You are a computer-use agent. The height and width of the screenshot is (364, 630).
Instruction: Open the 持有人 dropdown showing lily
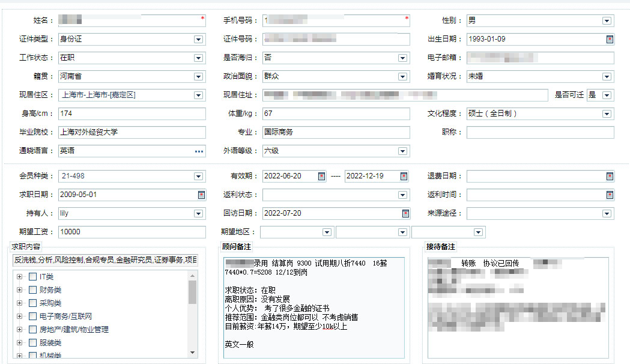198,214
